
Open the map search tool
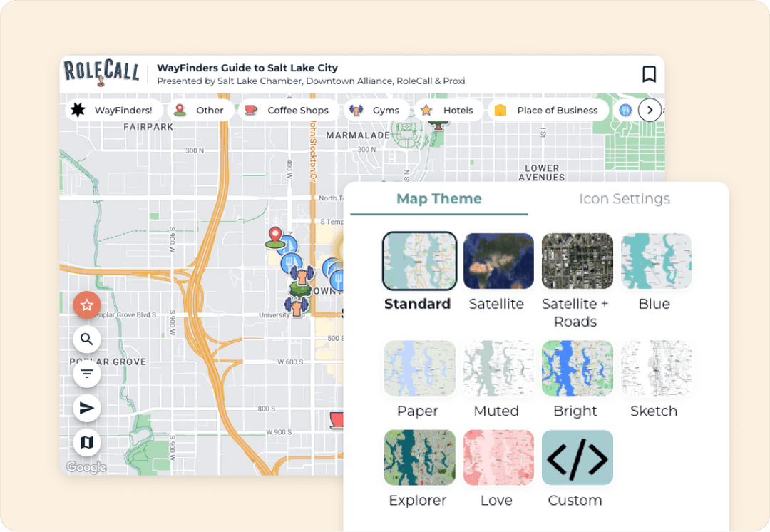[86, 339]
